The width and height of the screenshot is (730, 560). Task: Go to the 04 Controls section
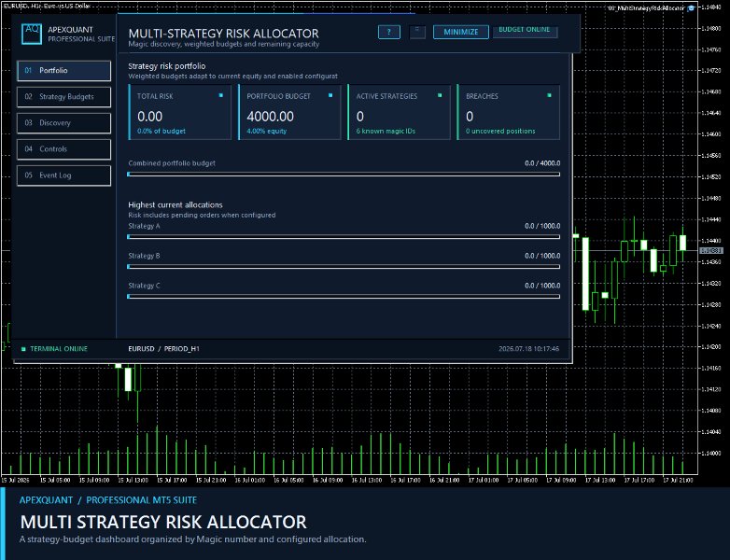click(x=64, y=149)
